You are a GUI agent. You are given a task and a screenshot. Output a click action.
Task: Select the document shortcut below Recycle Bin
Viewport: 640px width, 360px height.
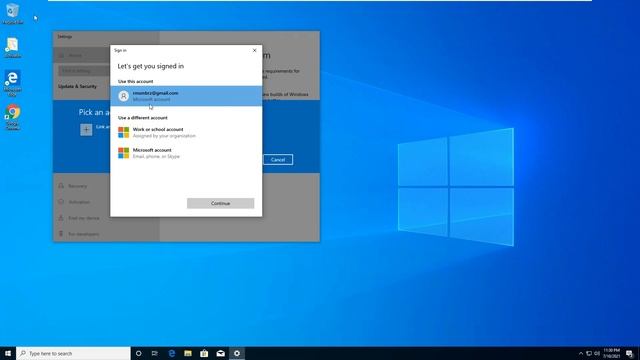[12, 48]
